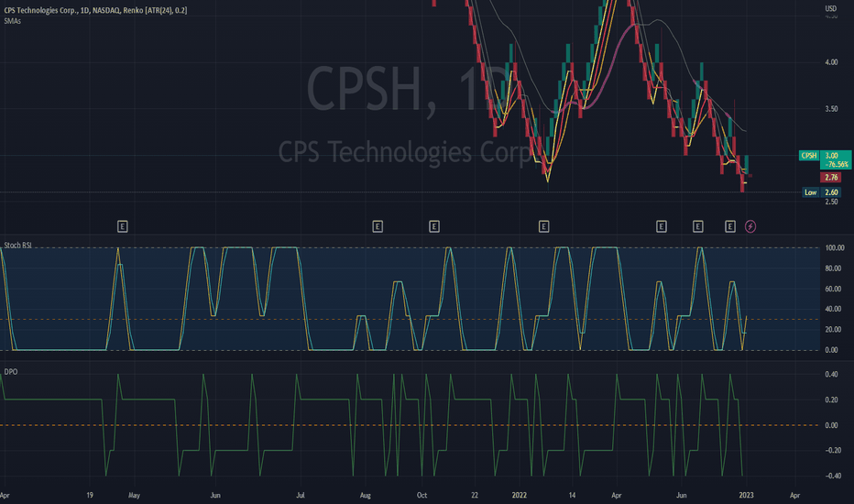
Task: Click the Oct label on time axis
Action: (x=422, y=495)
